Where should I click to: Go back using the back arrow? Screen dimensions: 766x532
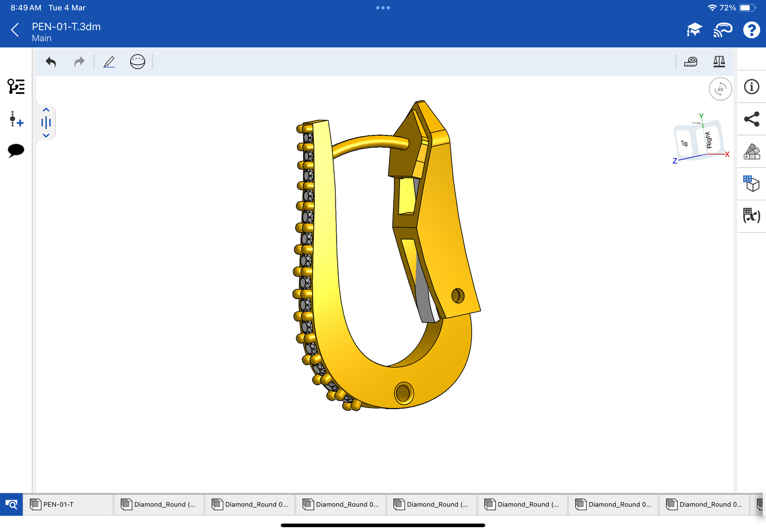tap(15, 30)
